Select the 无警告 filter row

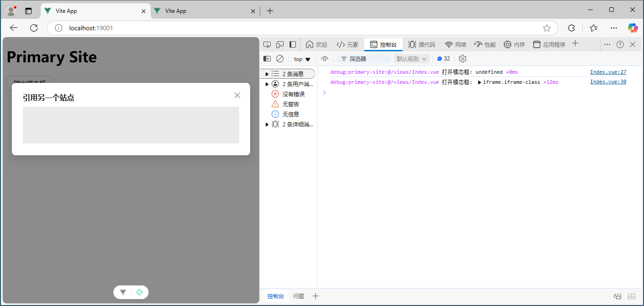[289, 104]
